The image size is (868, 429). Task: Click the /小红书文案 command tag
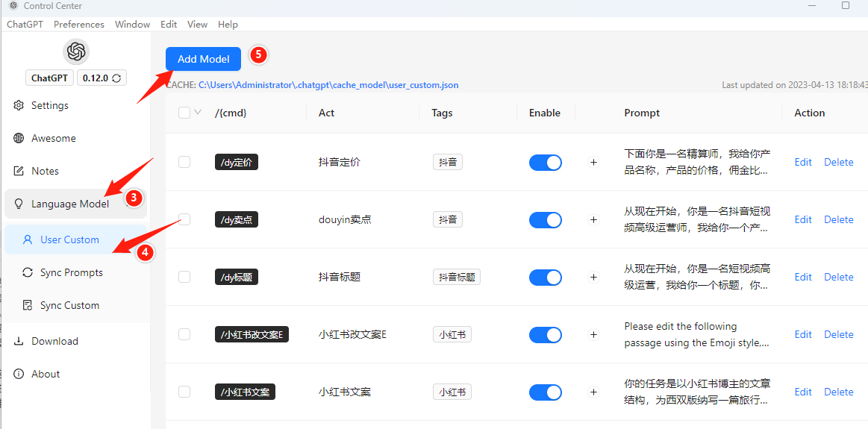pyautogui.click(x=246, y=392)
